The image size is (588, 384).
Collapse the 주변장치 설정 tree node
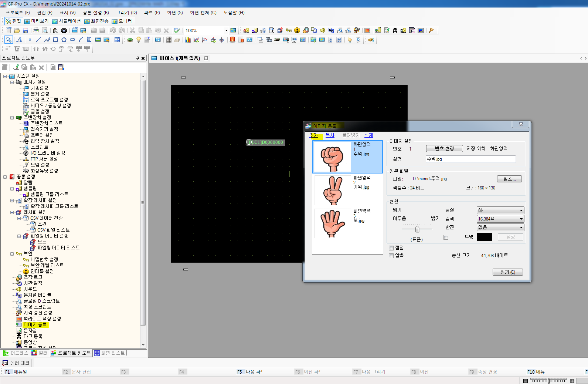pyautogui.click(x=12, y=118)
